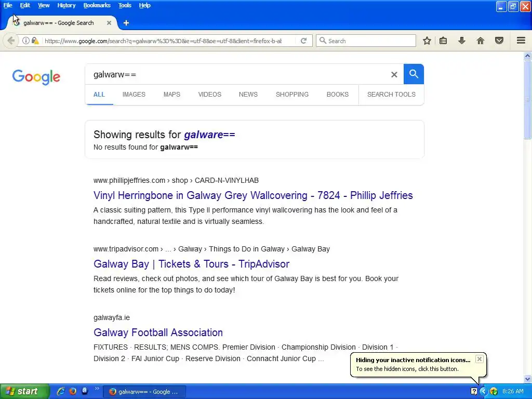Expand the quick launch chevron
The height and width of the screenshot is (399, 532).
coord(97,389)
